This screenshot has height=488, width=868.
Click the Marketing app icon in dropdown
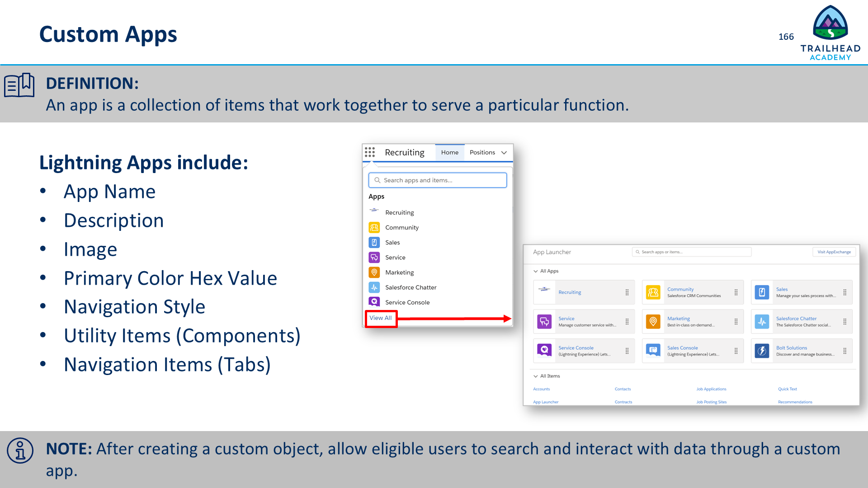coord(374,272)
